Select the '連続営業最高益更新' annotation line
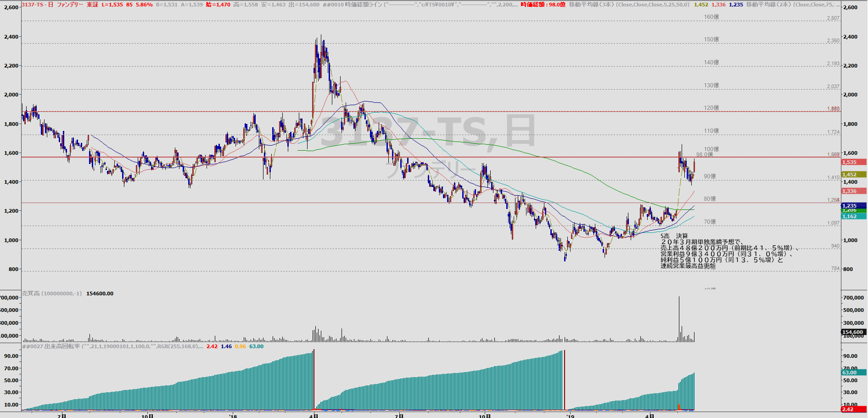Screen dimensions: 868x418 pos(688,266)
